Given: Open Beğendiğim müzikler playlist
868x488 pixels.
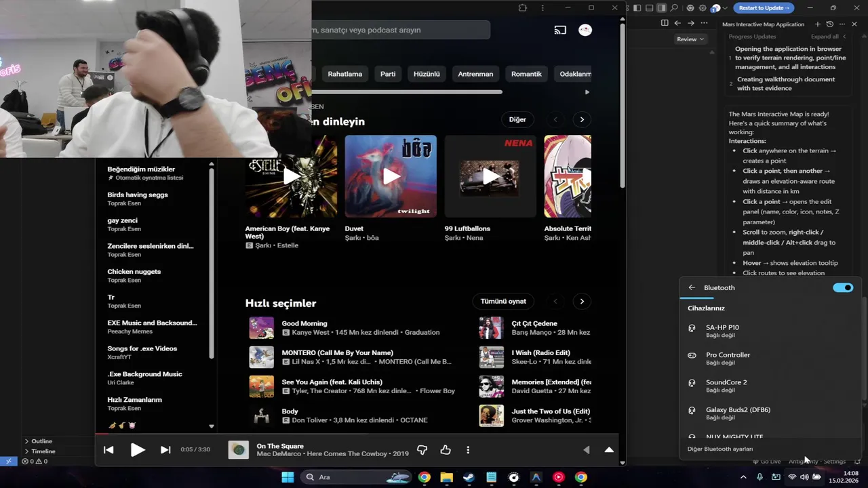Looking at the screenshot, I should coord(153,173).
